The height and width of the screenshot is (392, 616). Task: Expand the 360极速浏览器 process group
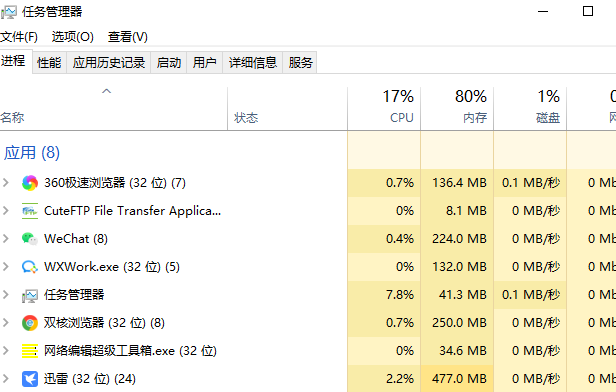[x=6, y=183]
